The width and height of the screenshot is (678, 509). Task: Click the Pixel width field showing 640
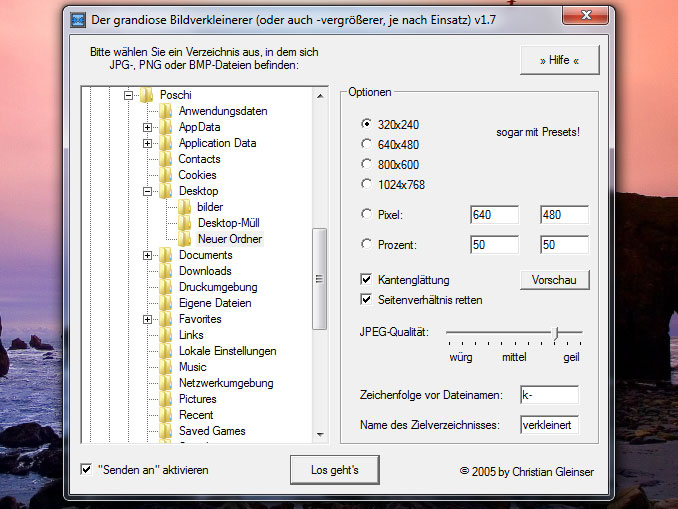tap(494, 215)
